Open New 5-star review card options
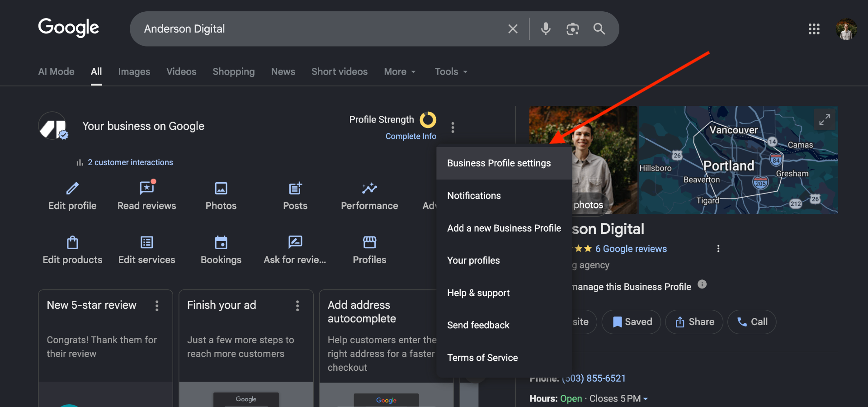 click(157, 306)
